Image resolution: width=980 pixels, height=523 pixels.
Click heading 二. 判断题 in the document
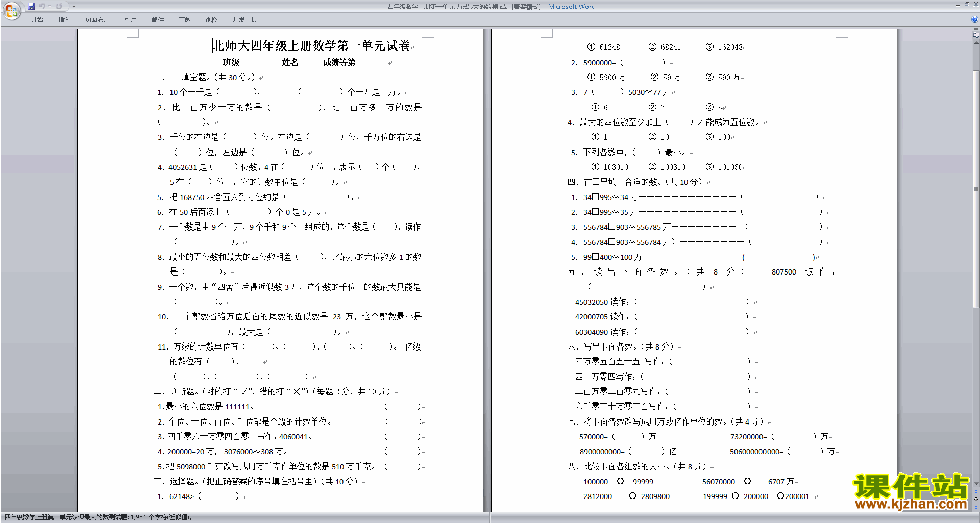click(x=272, y=391)
